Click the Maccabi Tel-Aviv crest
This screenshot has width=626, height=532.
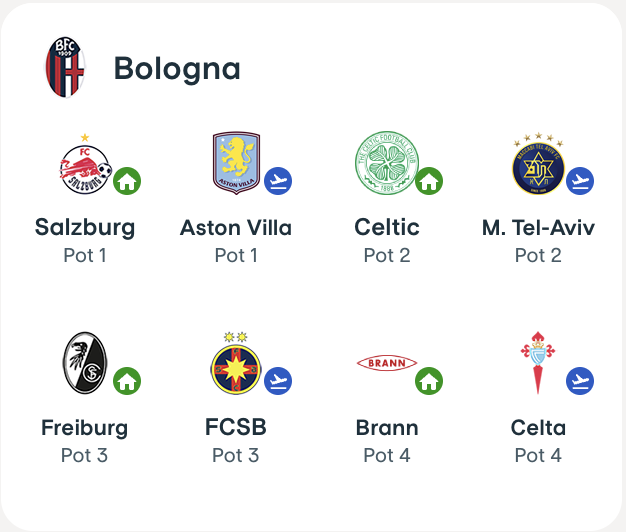pos(538,163)
